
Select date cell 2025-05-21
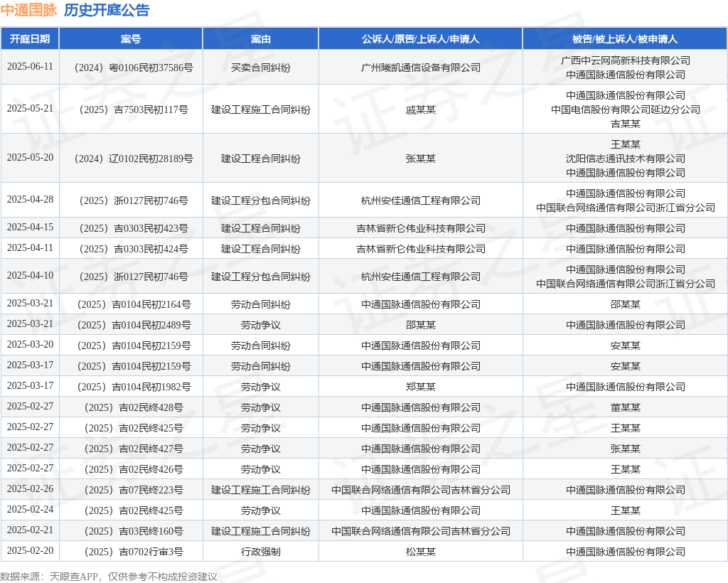pos(30,108)
